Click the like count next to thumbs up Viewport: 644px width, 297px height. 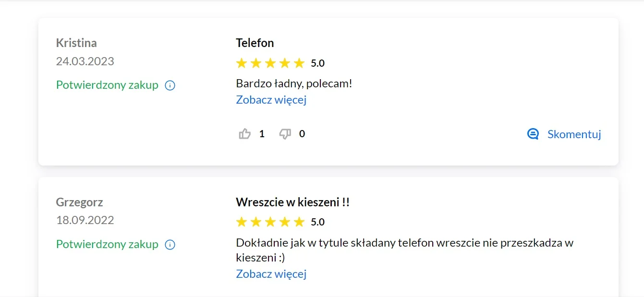pyautogui.click(x=262, y=134)
